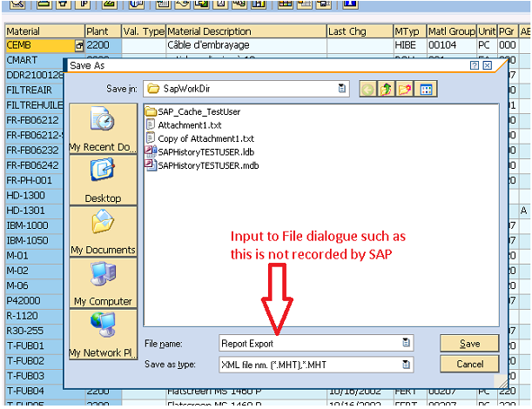Select SAPHistoryTESTUSER.mdb file
Image resolution: width=532 pixels, height=409 pixels.
coord(208,165)
